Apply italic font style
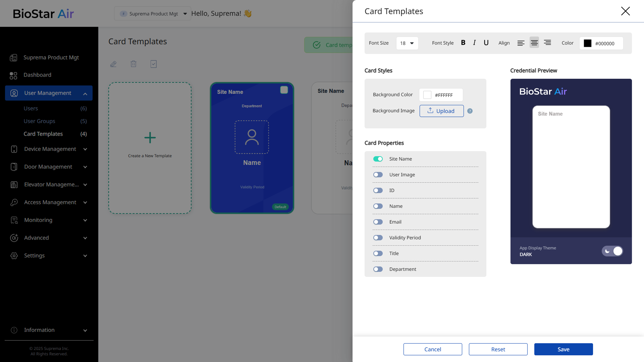Screen dimensions: 644x362 pos(474,43)
